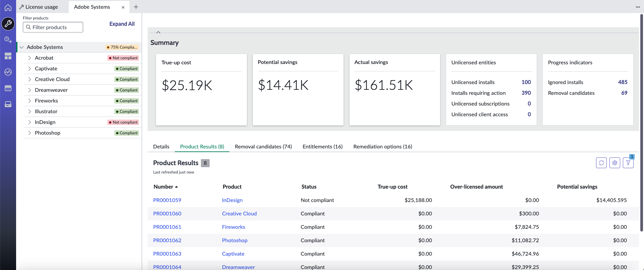The image size is (644, 270).
Task: Open the coins reclamation sidebar icon
Action: coord(8,40)
